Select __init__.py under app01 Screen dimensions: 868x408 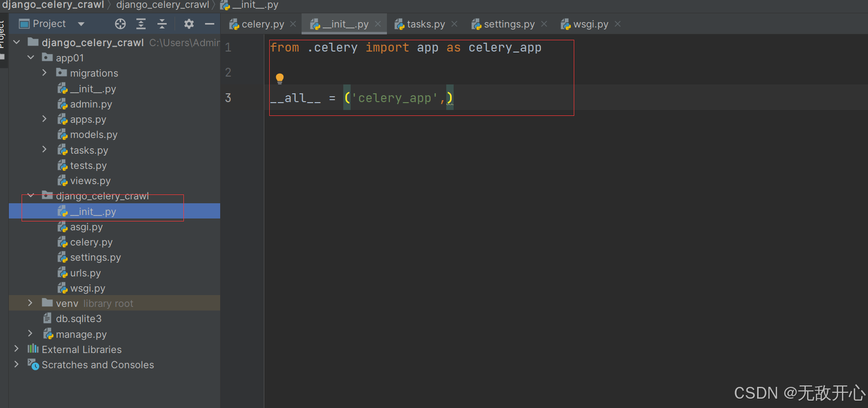(93, 89)
